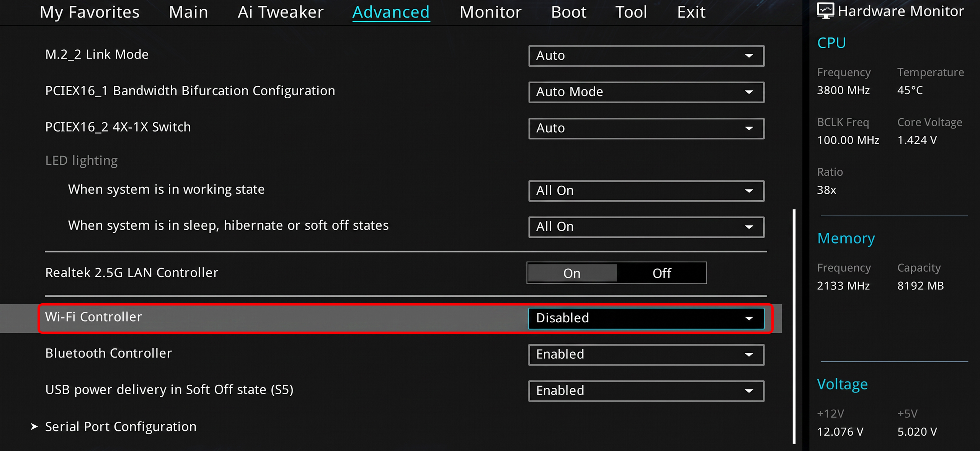Open PCIEX16_1 Bandwidth Bifurcation Configuration dropdown
Image resolution: width=980 pixels, height=451 pixels.
[x=646, y=92]
